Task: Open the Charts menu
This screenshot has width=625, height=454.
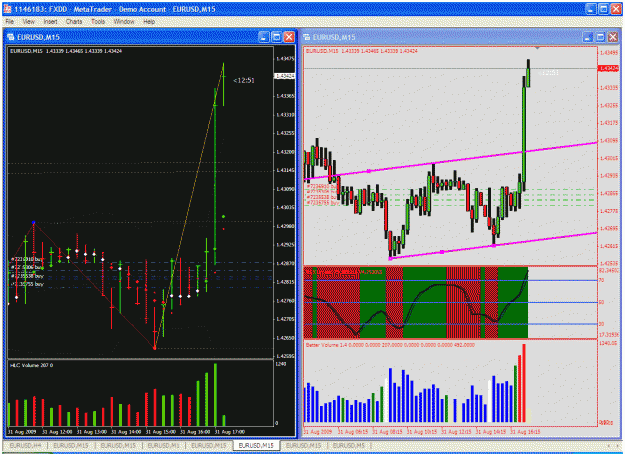Action: (x=74, y=22)
